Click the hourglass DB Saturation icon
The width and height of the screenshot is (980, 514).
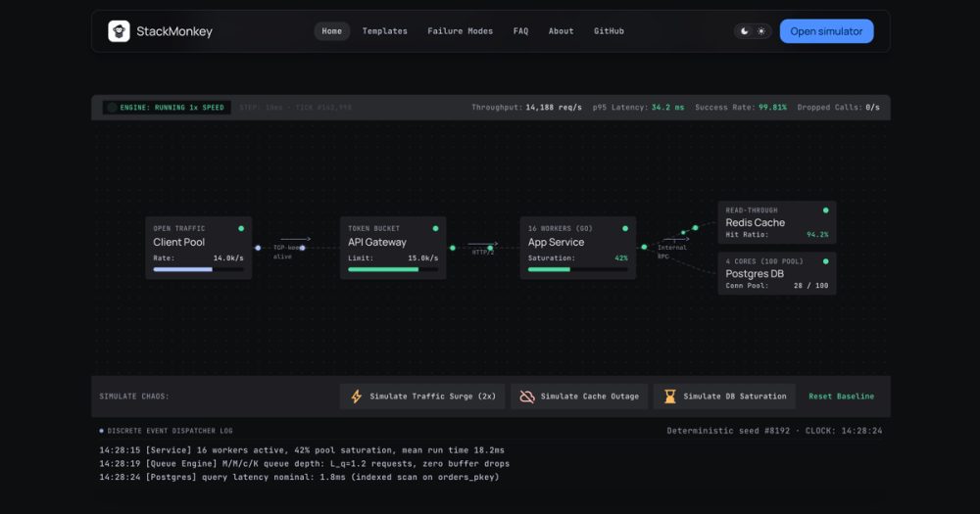pos(669,397)
